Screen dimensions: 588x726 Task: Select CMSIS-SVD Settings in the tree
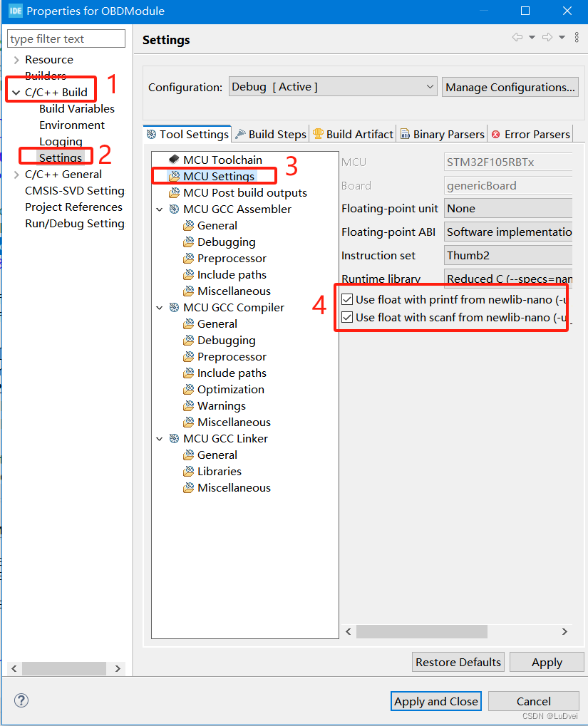(x=75, y=191)
